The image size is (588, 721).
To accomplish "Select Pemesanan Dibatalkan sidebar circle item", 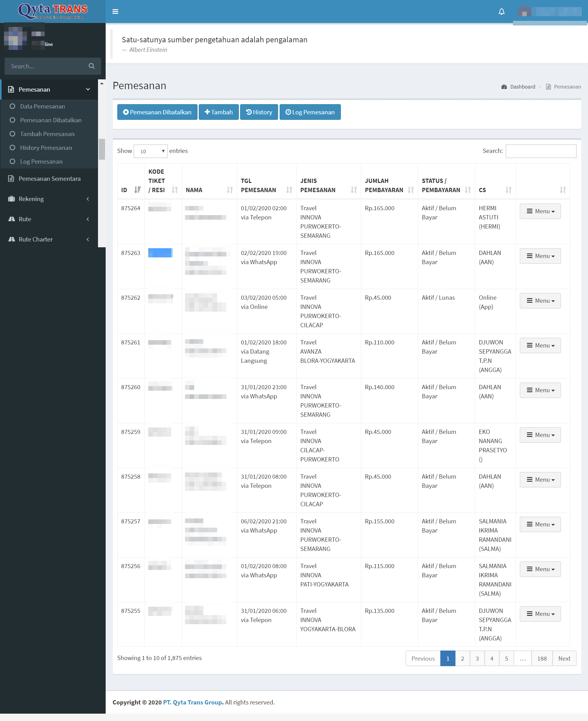I will [x=13, y=120].
